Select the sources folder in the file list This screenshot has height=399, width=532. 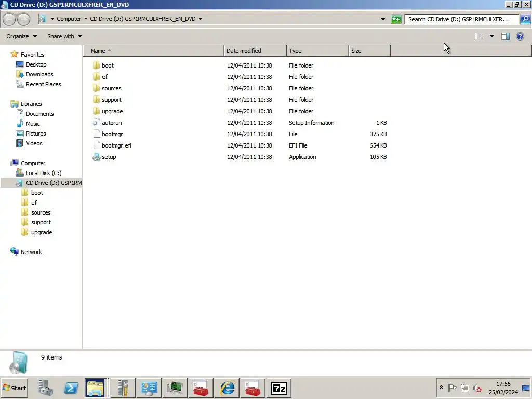(x=112, y=88)
